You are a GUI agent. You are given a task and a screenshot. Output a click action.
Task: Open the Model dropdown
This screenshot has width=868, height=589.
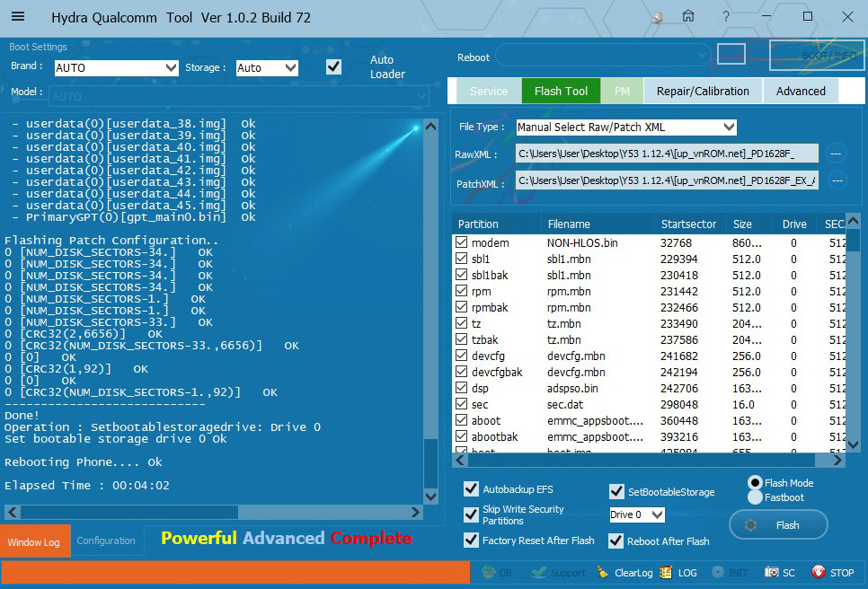(238, 96)
